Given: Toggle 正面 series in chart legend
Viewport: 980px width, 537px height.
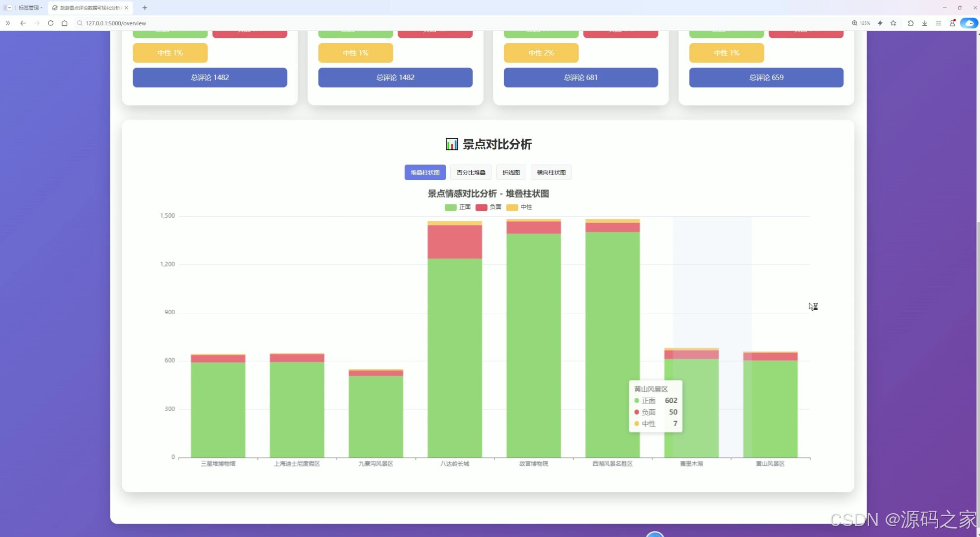Looking at the screenshot, I should (x=458, y=207).
